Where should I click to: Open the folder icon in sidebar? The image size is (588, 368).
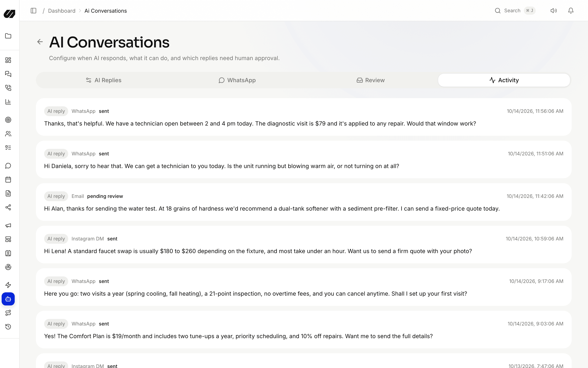pyautogui.click(x=8, y=36)
